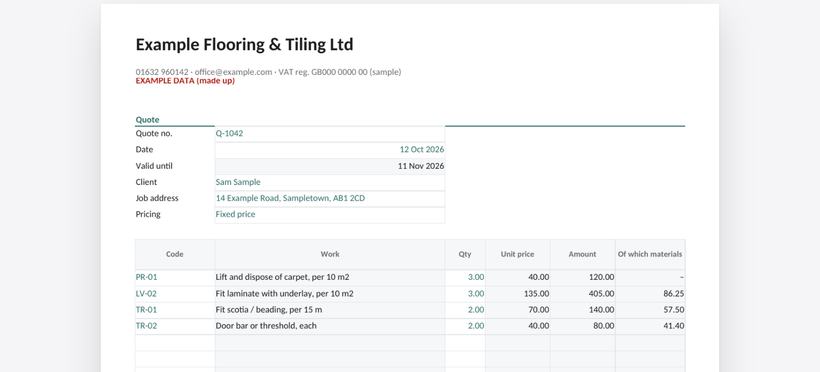Select the materials dash in the PR-01 row
The height and width of the screenshot is (372, 820).
click(650, 277)
